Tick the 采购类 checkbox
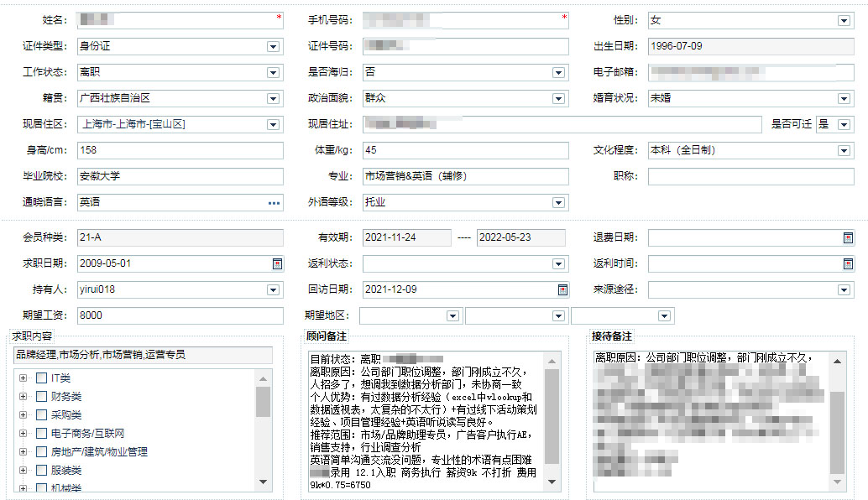This screenshot has width=868, height=500. [41, 414]
